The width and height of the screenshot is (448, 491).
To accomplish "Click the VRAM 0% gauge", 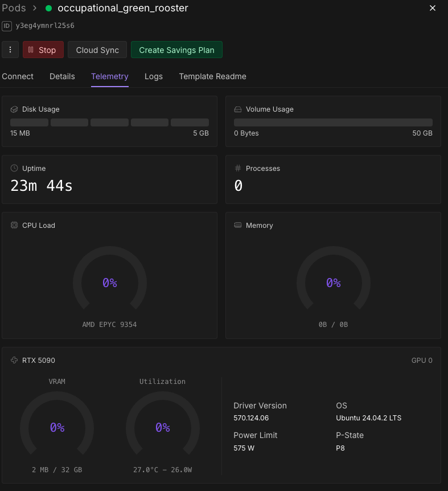I will tap(57, 423).
